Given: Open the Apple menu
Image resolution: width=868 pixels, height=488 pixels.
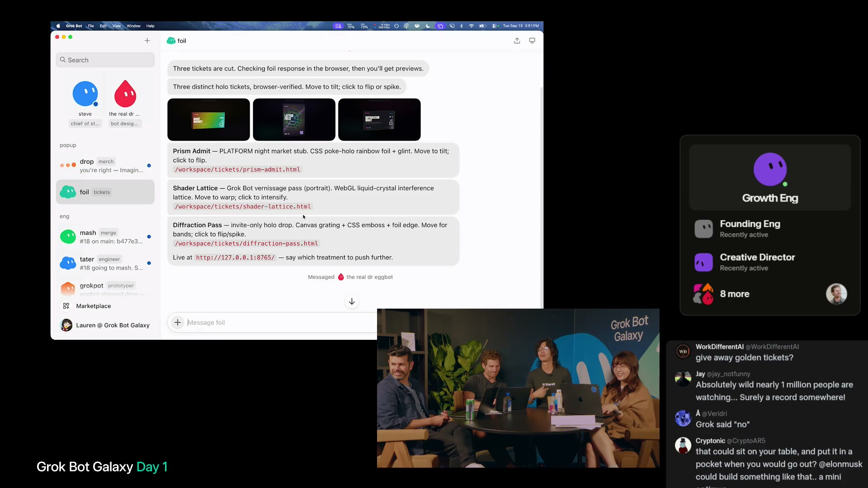Looking at the screenshot, I should [x=58, y=26].
